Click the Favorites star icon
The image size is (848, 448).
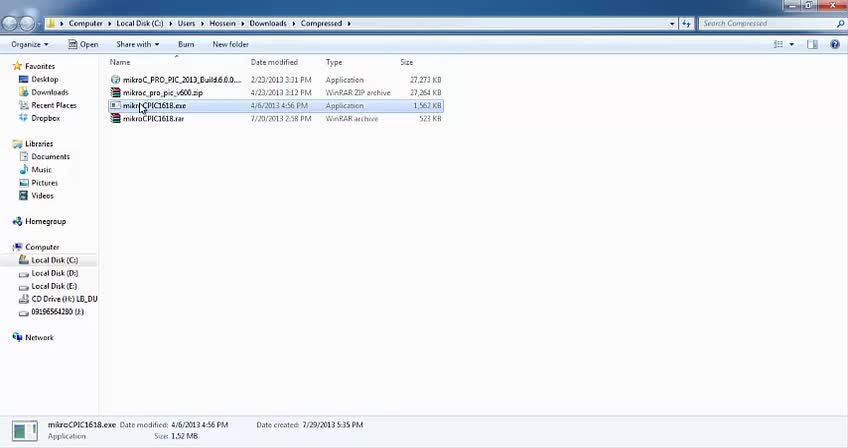tap(17, 66)
